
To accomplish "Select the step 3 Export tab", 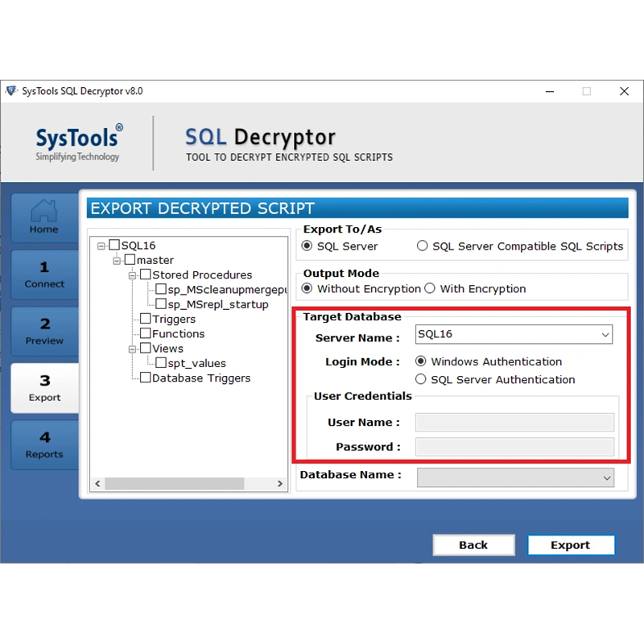I will click(x=44, y=388).
